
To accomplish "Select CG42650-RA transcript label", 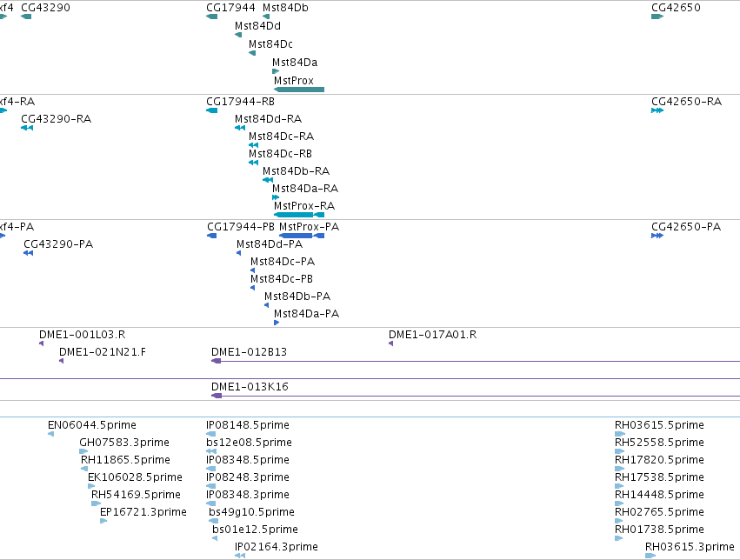I will 686,102.
